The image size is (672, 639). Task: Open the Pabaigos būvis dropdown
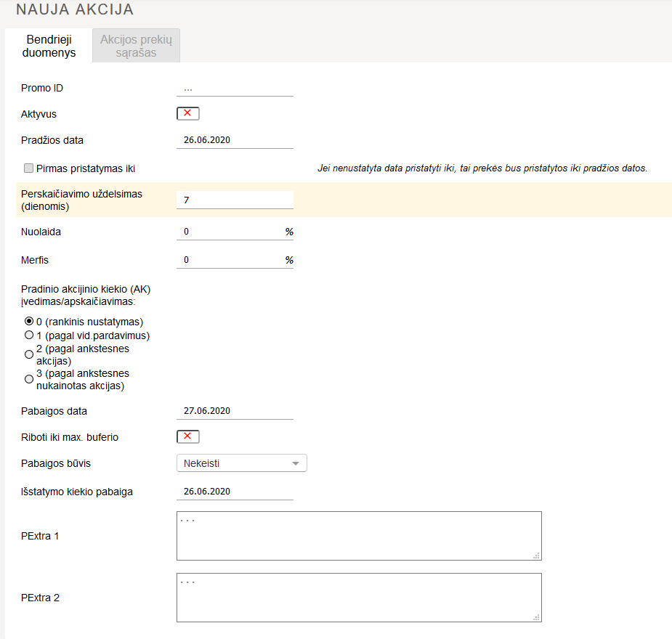click(234, 463)
